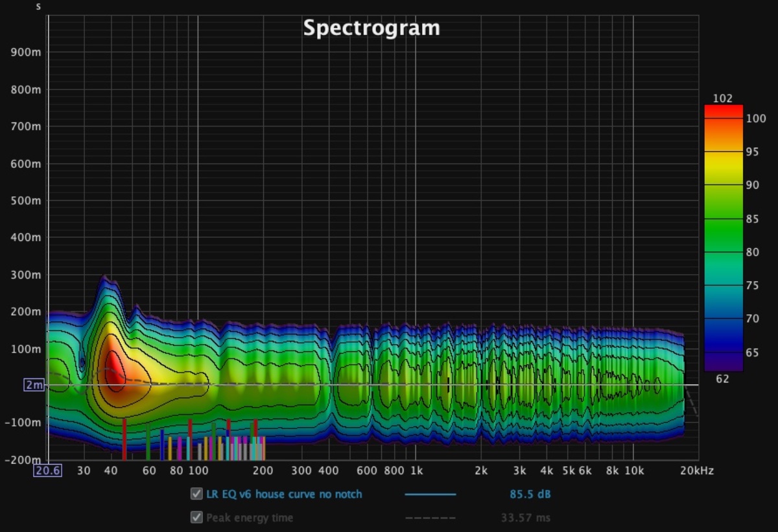This screenshot has height=532, width=778.
Task: Click the 20.6 frequency axis start field
Action: click(48, 471)
